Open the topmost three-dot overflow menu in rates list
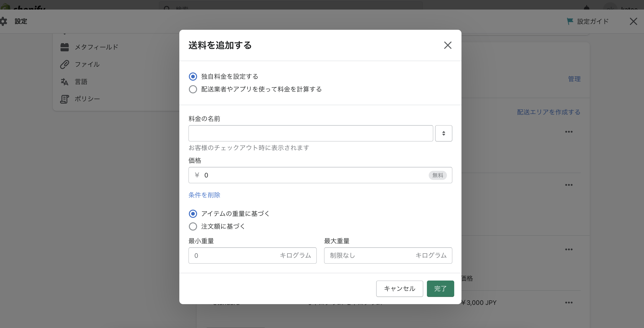The image size is (644, 328). pyautogui.click(x=569, y=132)
